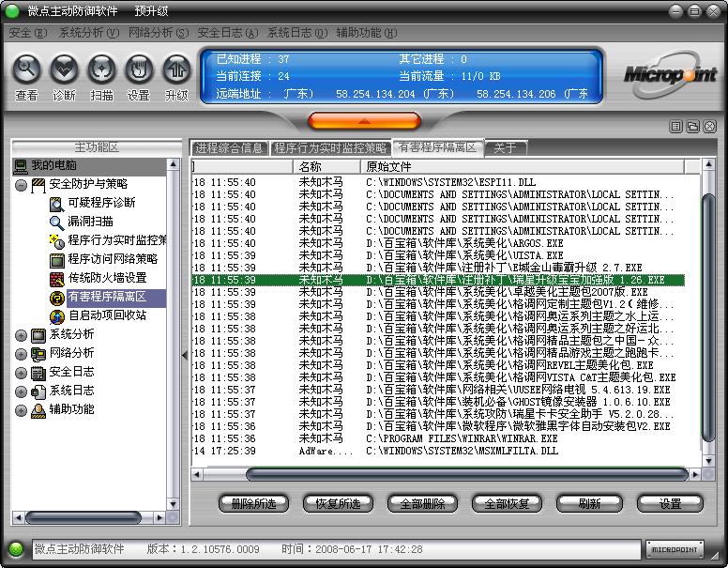Click the left-pointing splitter arrow between panels
The height and width of the screenshot is (568, 728).
(185, 356)
